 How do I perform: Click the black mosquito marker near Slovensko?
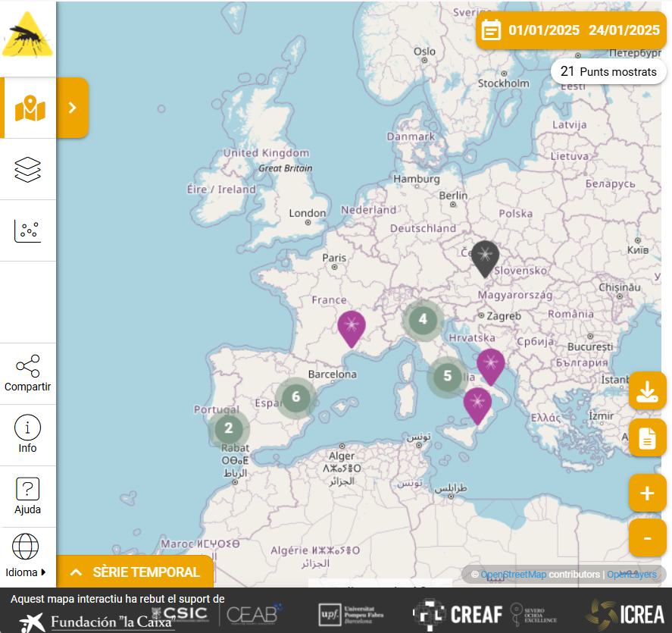[x=485, y=256]
